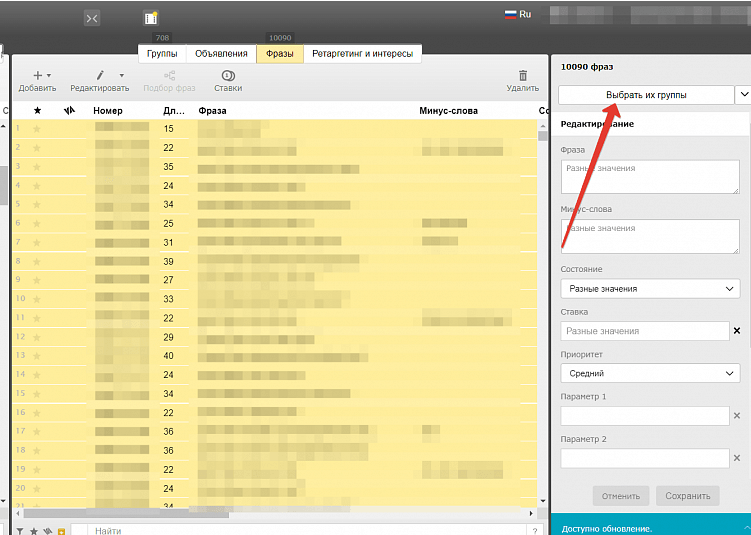Star the phrase in row 19
Image resolution: width=751 pixels, height=535 pixels.
pos(37,469)
